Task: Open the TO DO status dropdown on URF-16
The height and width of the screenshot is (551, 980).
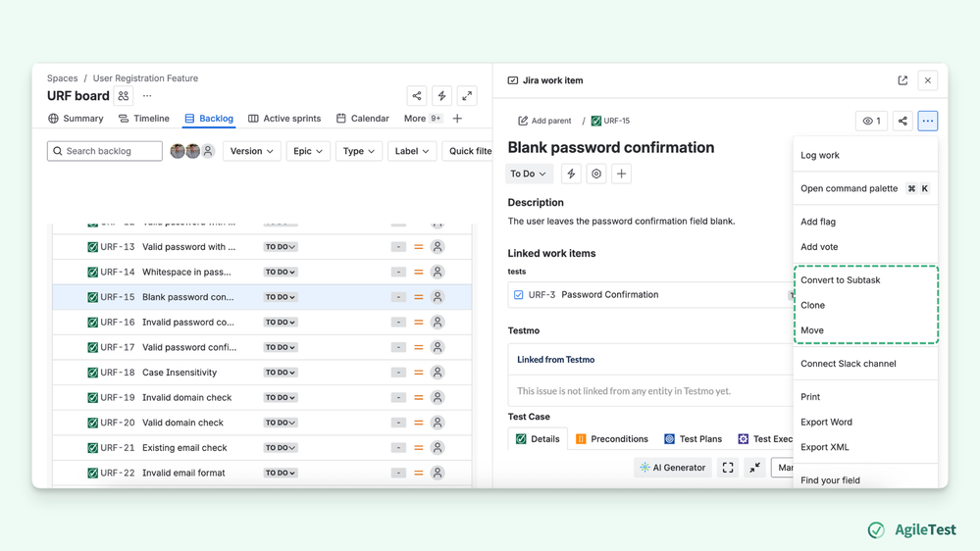Action: (280, 323)
